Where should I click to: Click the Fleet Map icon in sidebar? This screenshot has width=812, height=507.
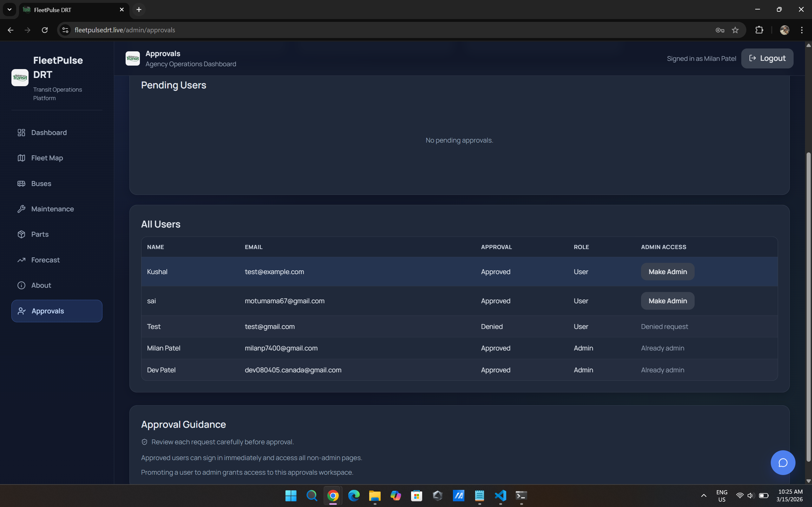click(22, 158)
